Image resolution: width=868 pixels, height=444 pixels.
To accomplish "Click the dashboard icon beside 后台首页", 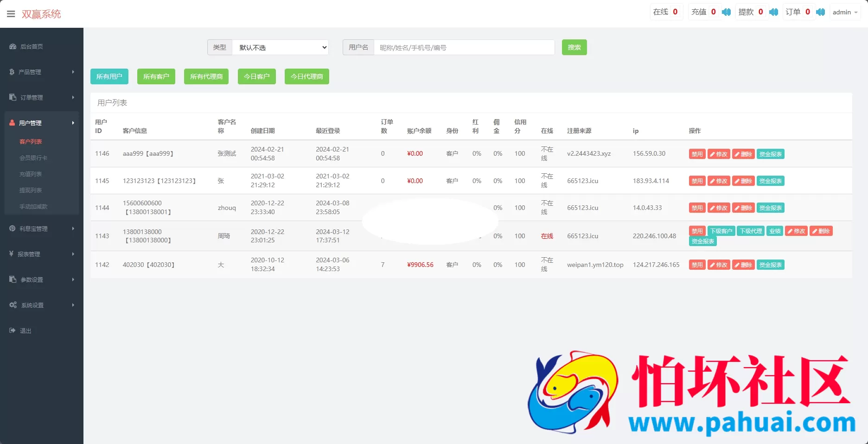I will point(12,46).
